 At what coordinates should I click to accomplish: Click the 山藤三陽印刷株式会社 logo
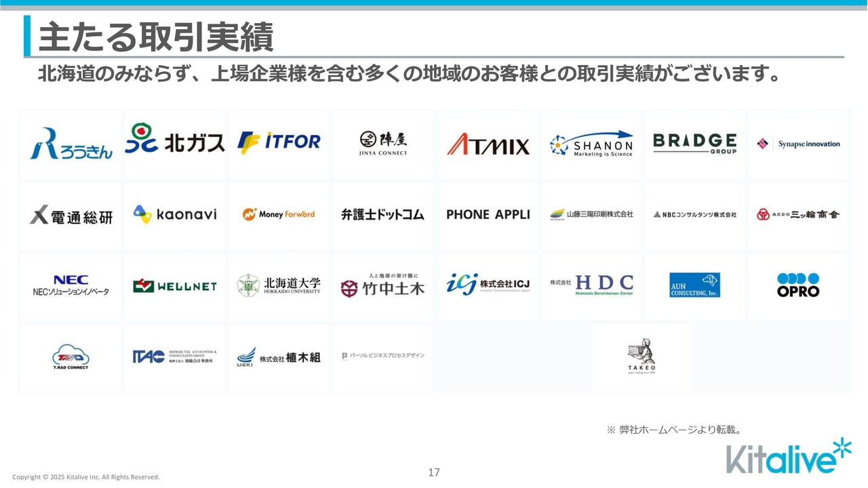point(591,214)
